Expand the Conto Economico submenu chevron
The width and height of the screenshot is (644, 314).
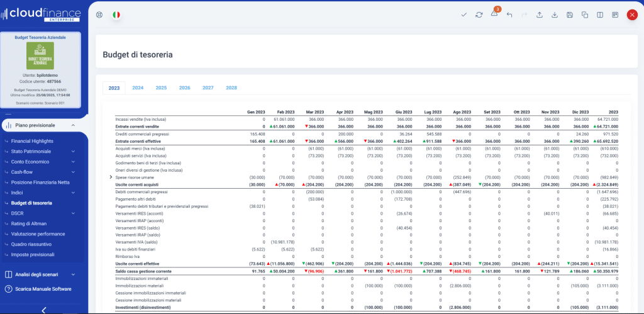point(73,162)
